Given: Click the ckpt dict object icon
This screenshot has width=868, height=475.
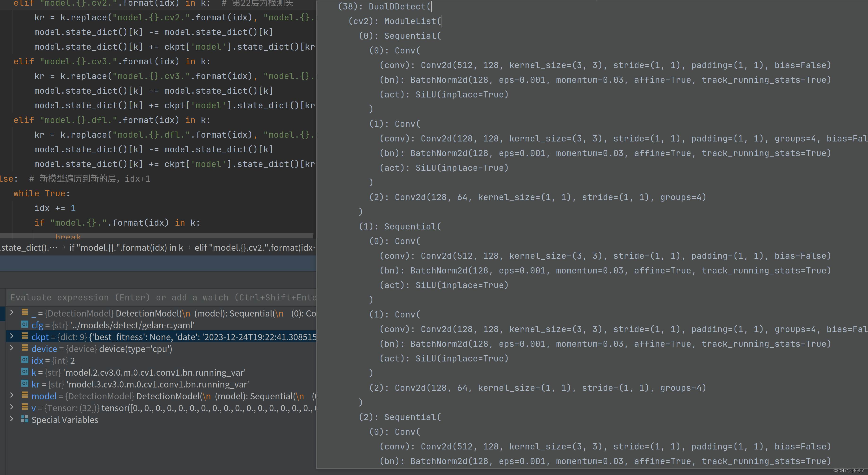Looking at the screenshot, I should tap(25, 336).
